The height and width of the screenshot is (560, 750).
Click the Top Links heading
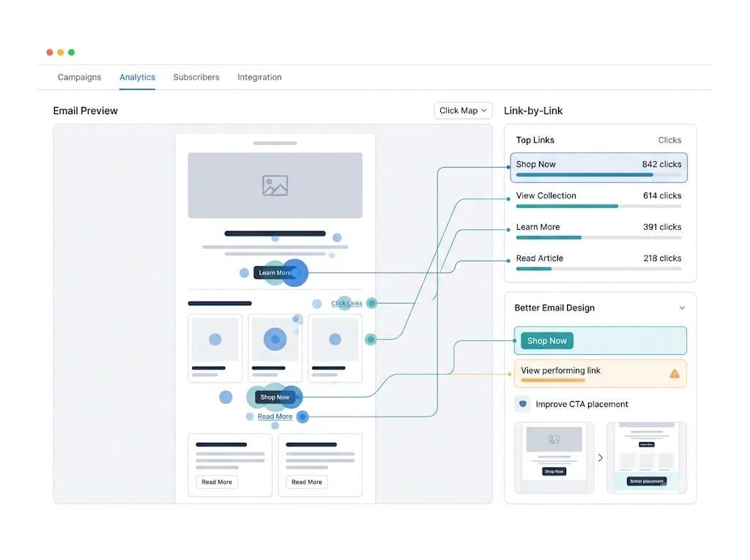tap(535, 140)
